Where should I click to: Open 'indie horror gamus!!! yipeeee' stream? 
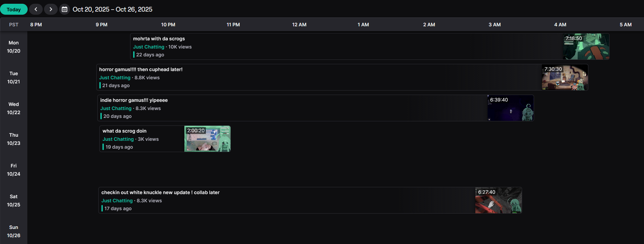pos(316,108)
